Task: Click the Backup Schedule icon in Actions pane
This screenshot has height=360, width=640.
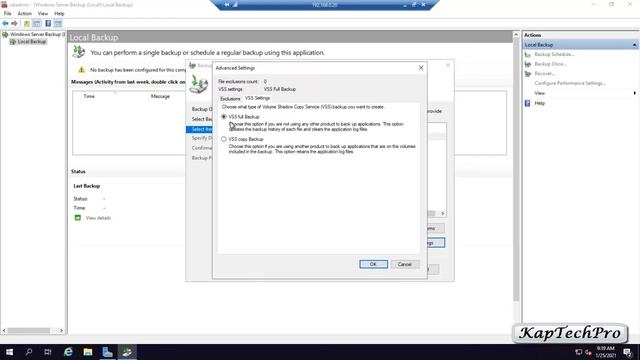Action: point(528,54)
